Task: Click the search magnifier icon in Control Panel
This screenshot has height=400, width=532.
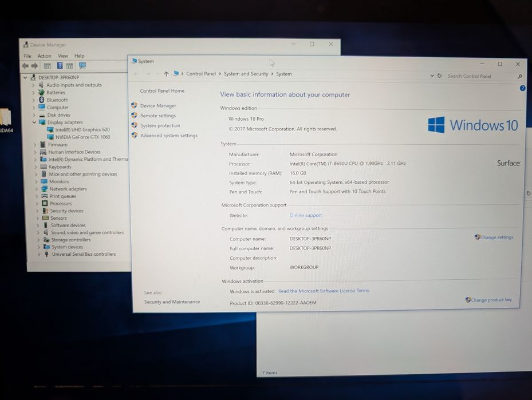Action: pos(520,77)
